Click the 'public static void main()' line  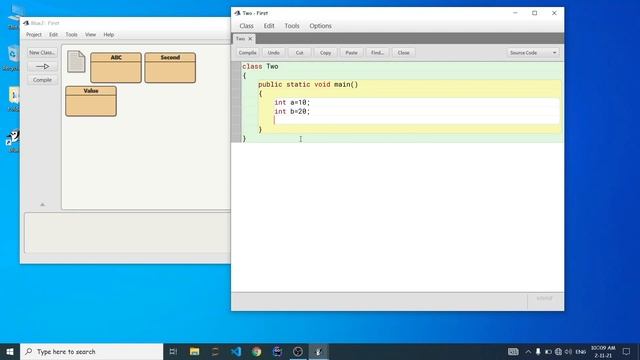(x=308, y=84)
